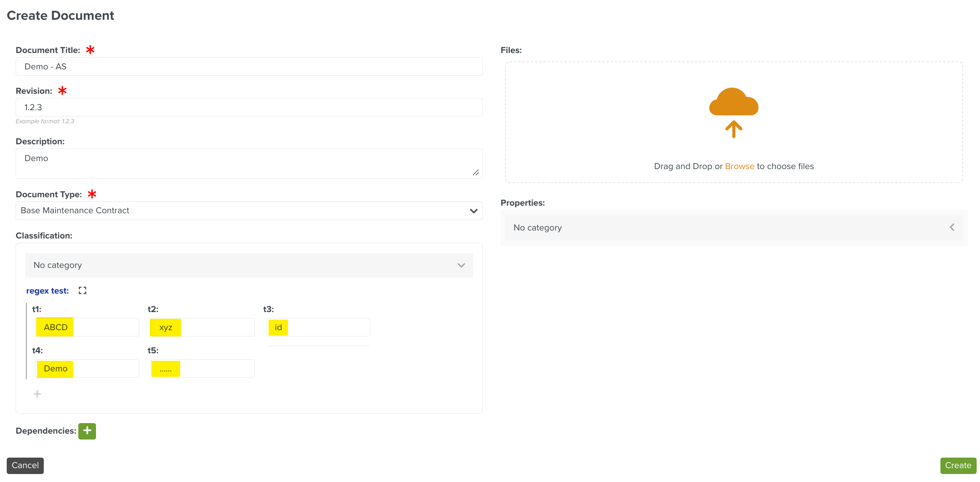Click inside the Description textarea
This screenshot has height=482, width=980.
[248, 163]
